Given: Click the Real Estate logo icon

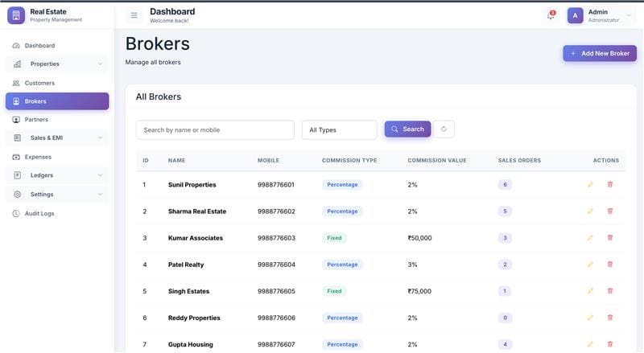Looking at the screenshot, I should pos(16,15).
